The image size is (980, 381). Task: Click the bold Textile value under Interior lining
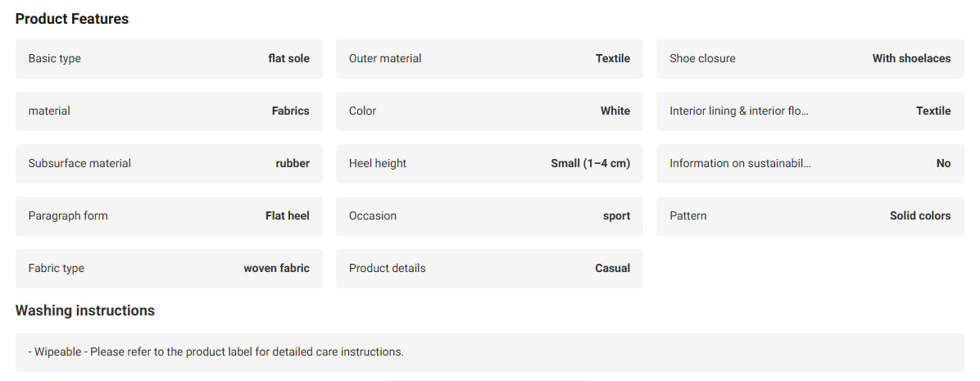933,111
